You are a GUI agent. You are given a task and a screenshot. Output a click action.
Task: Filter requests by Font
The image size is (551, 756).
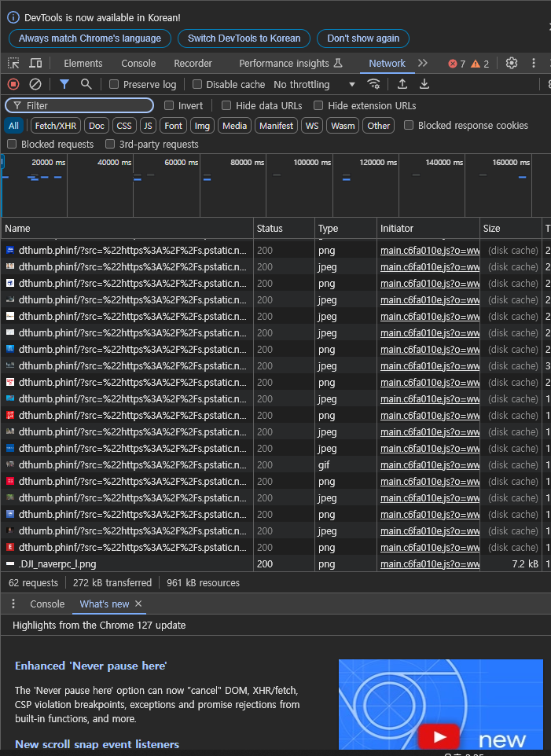click(x=173, y=126)
